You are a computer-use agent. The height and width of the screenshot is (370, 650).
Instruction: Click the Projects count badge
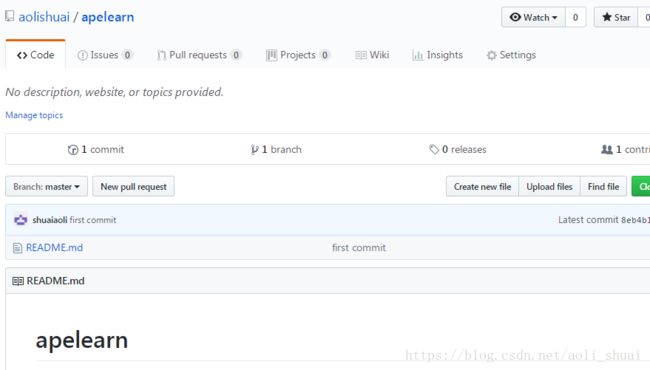[325, 55]
